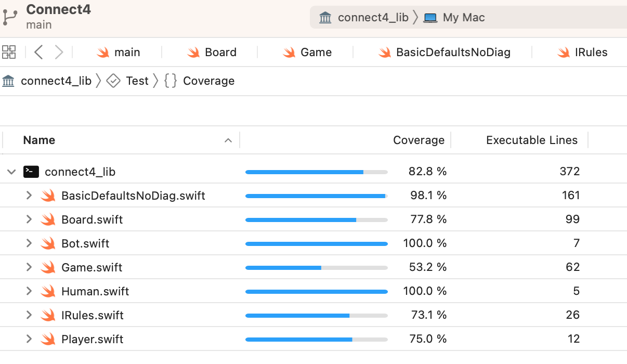Click Swift icon beside Board.swift row
The image size is (627, 364).
(48, 219)
